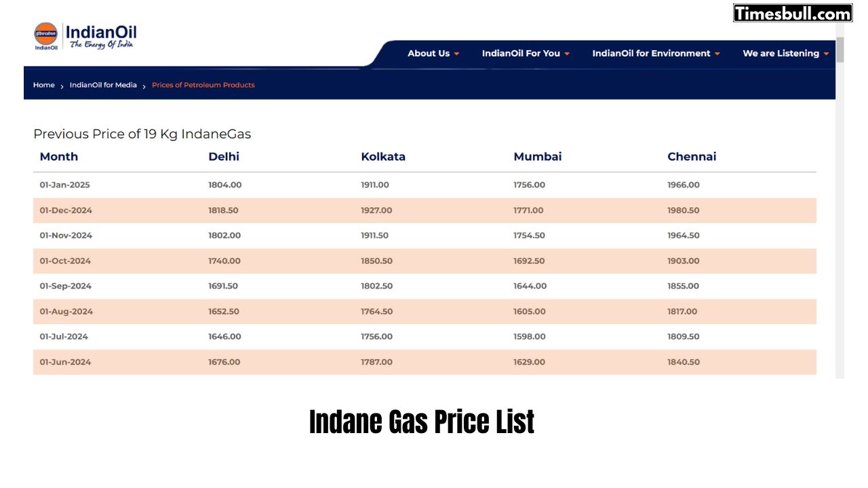Click the Mumbai column header
The height and width of the screenshot is (488, 868).
click(537, 157)
